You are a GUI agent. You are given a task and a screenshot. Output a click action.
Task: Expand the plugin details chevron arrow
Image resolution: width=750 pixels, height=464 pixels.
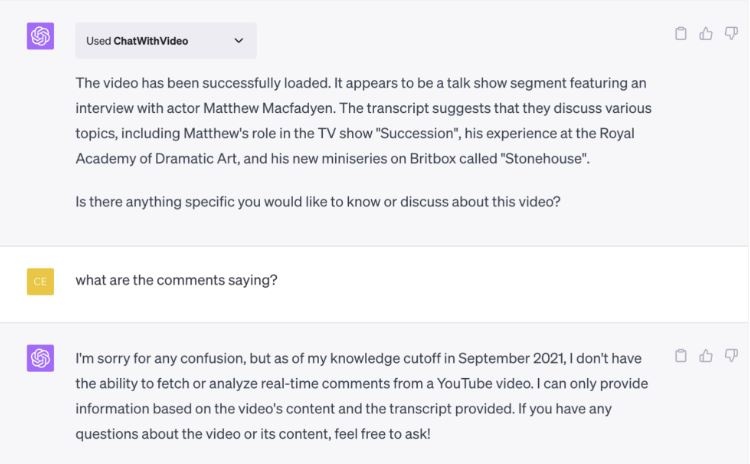pos(238,41)
